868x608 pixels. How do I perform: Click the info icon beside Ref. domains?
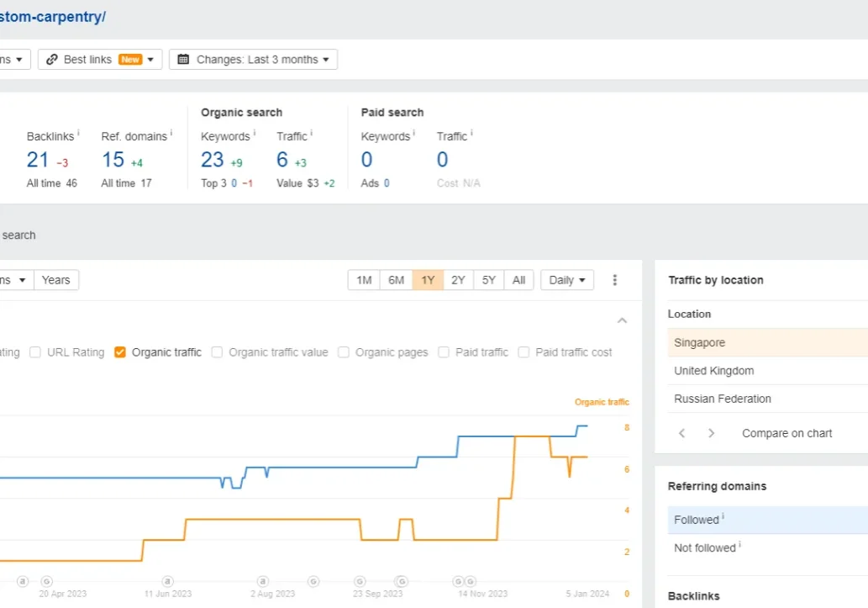click(171, 133)
